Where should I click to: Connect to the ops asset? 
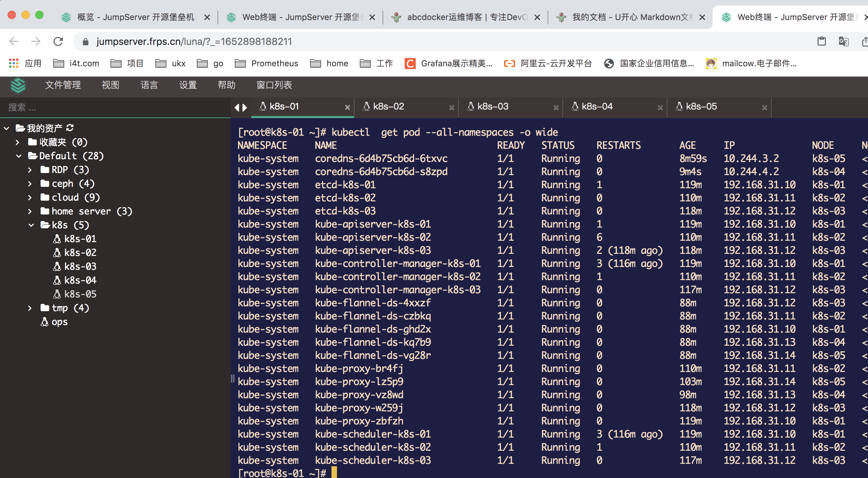[x=59, y=322]
